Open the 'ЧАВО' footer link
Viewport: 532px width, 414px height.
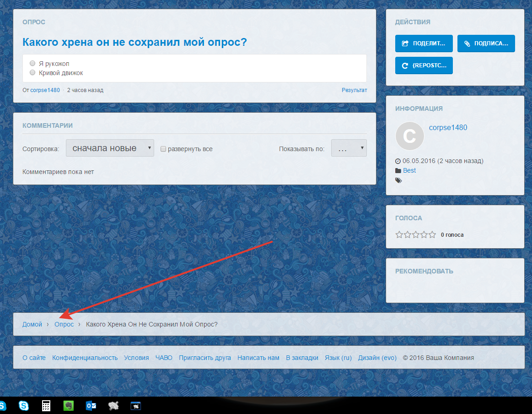164,358
